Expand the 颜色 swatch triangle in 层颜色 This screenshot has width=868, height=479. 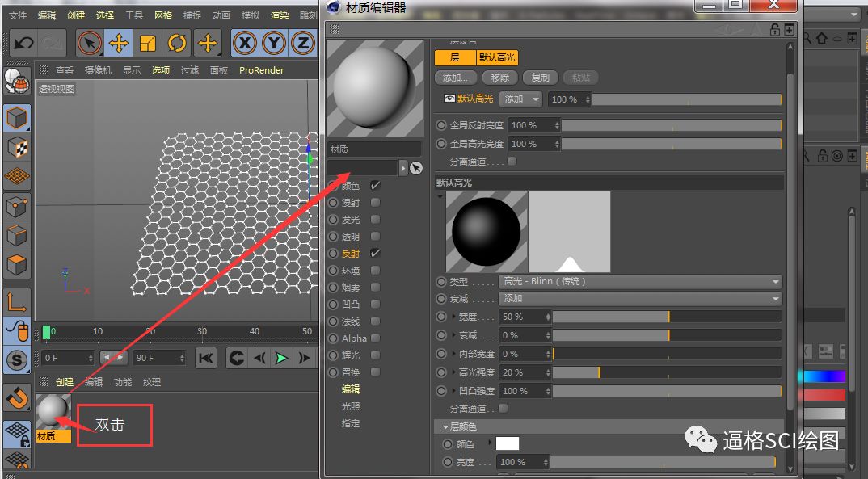(x=490, y=443)
